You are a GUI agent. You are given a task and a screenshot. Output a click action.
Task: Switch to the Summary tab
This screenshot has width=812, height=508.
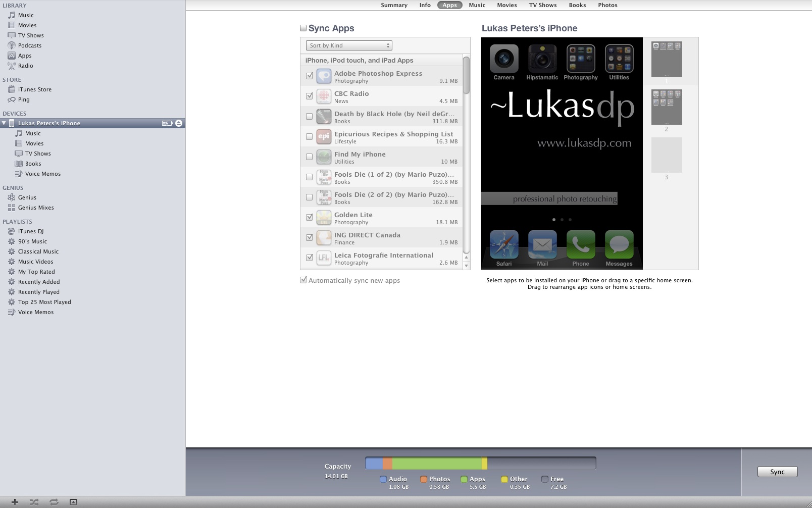pos(394,5)
